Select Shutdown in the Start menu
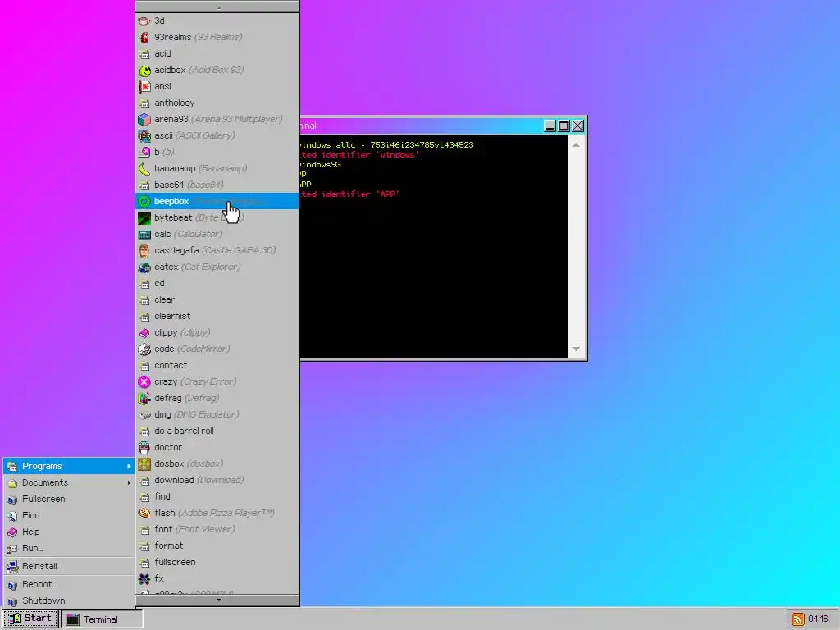This screenshot has height=630, width=840. click(69, 600)
